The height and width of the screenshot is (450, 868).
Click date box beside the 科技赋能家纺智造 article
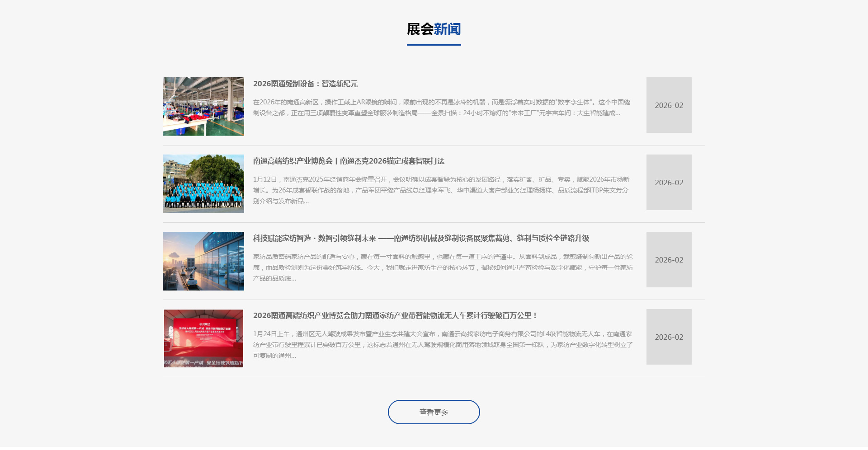click(x=669, y=260)
